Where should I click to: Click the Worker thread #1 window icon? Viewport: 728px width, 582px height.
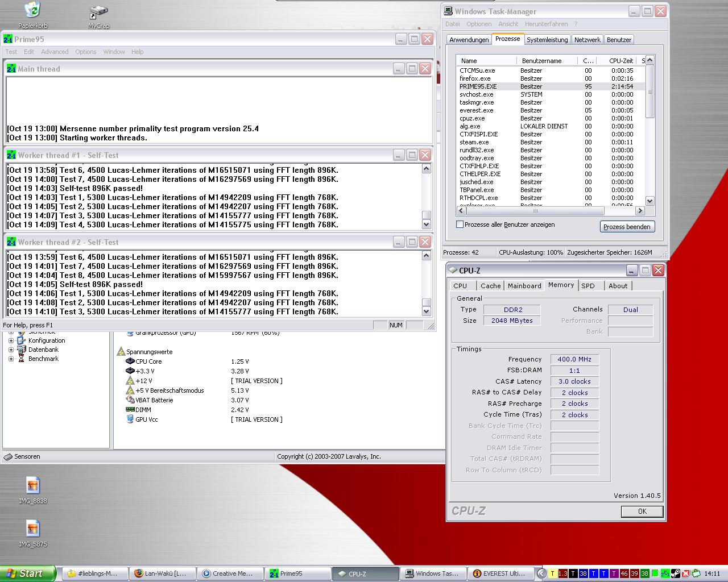point(11,155)
